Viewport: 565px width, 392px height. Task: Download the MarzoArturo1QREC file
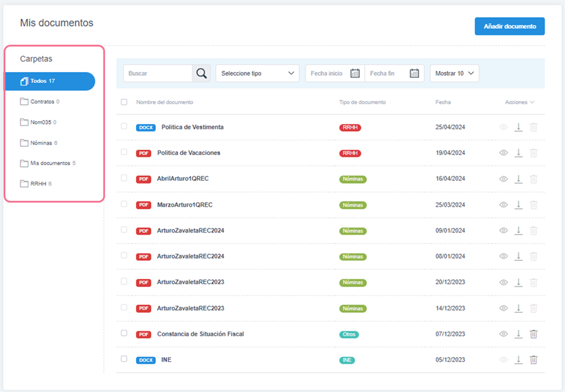518,205
